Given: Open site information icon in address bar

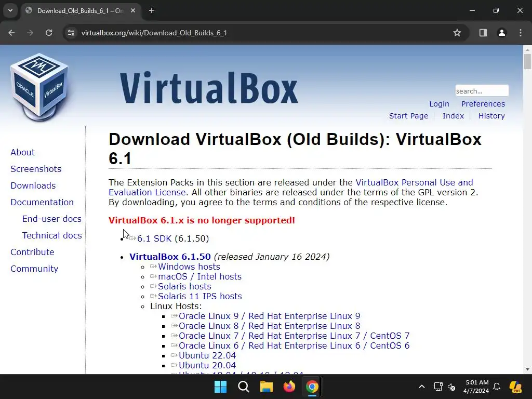Looking at the screenshot, I should pyautogui.click(x=71, y=33).
